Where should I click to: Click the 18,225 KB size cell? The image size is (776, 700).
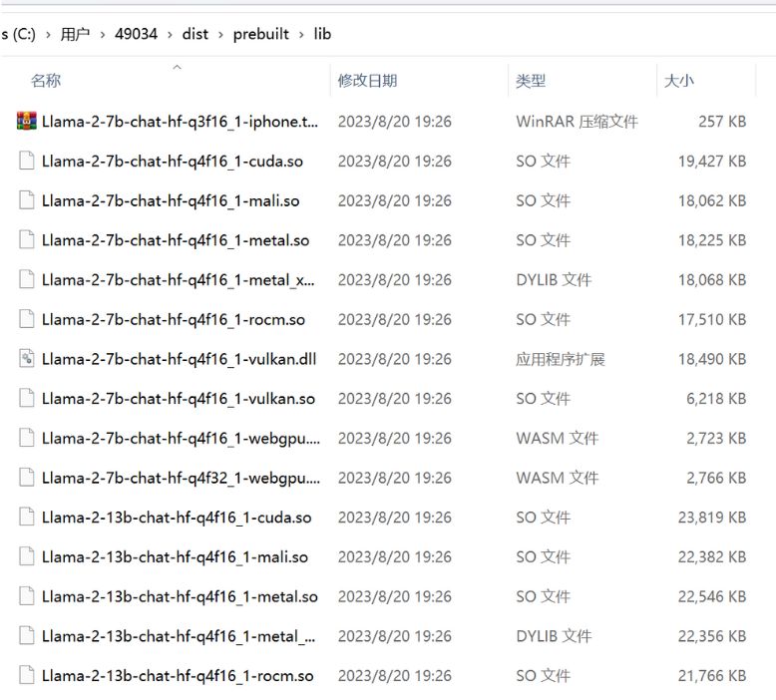click(712, 240)
